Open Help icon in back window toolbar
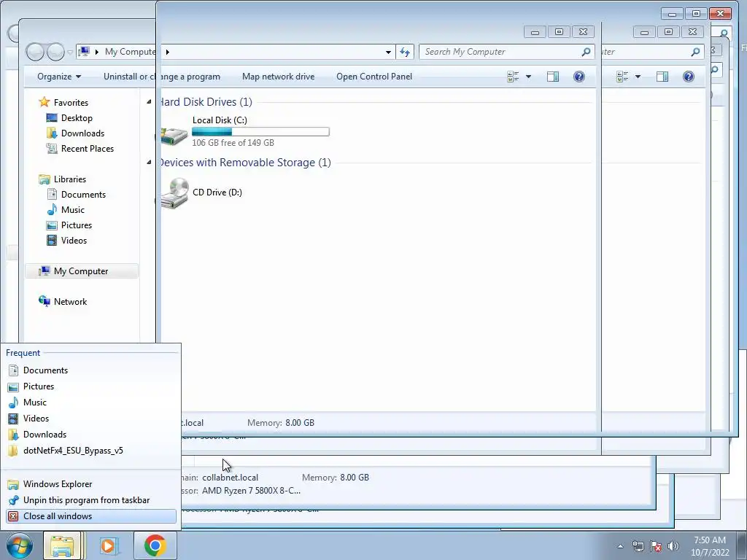 pyautogui.click(x=689, y=77)
